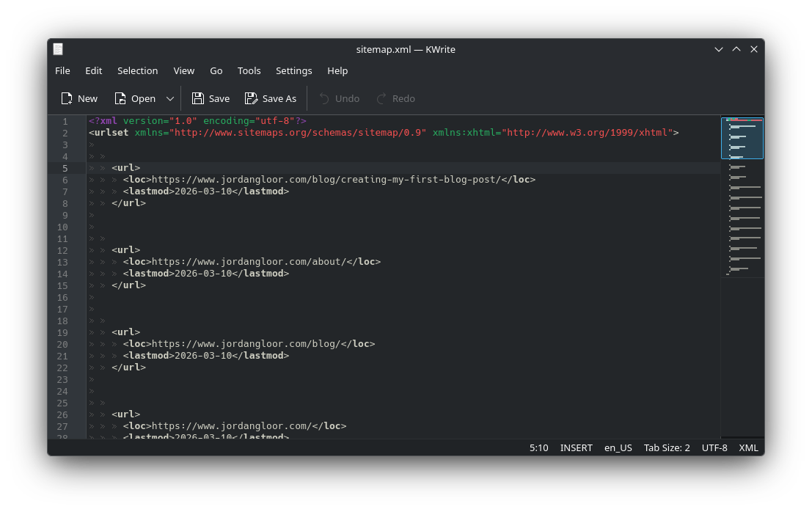The width and height of the screenshot is (812, 512).
Task: Click the jordangloor.com/ loc on line 27
Action: (235, 426)
